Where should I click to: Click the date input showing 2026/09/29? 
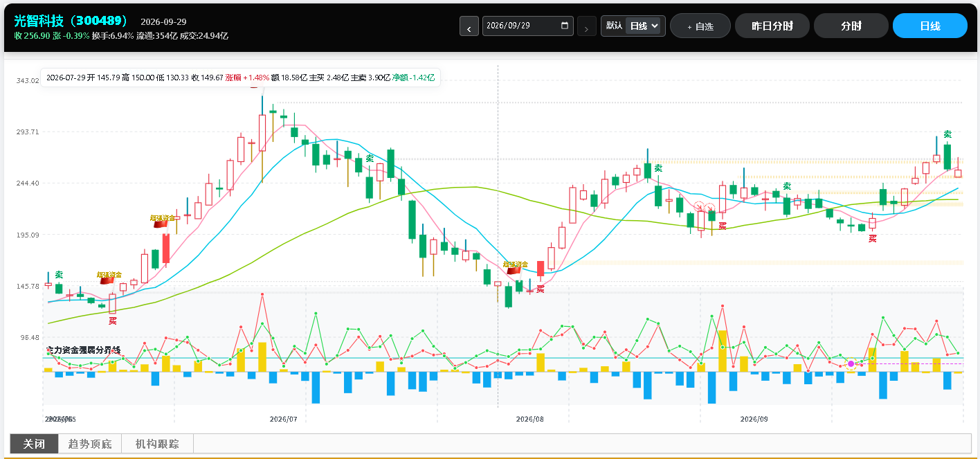point(528,26)
